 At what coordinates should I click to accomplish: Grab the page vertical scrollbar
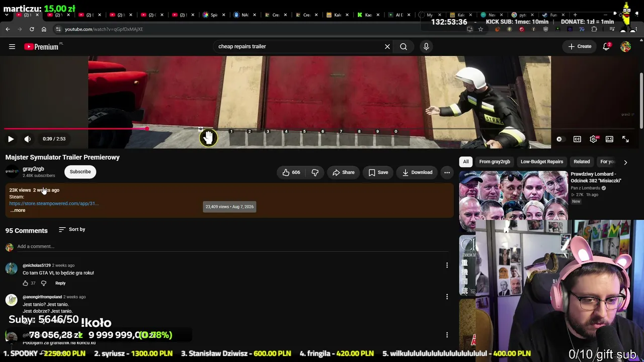click(641, 101)
